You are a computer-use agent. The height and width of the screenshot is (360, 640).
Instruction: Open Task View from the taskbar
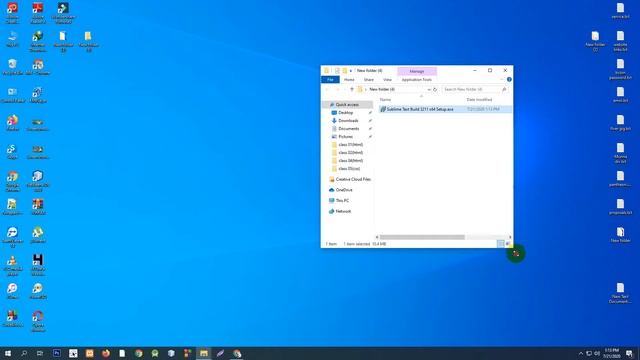tap(40, 353)
